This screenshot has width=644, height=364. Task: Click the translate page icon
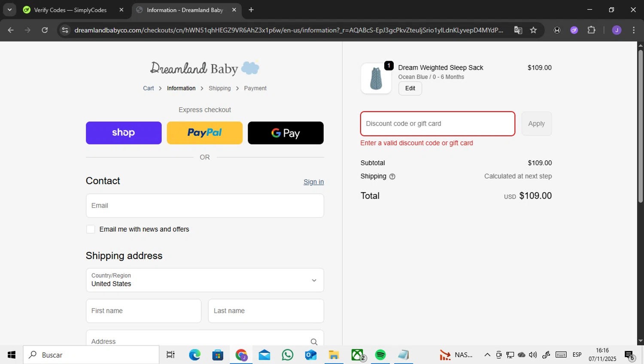point(518,30)
